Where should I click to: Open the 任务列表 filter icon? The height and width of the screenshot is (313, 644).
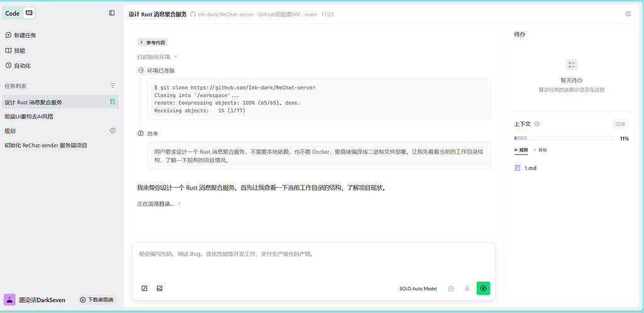[113, 86]
